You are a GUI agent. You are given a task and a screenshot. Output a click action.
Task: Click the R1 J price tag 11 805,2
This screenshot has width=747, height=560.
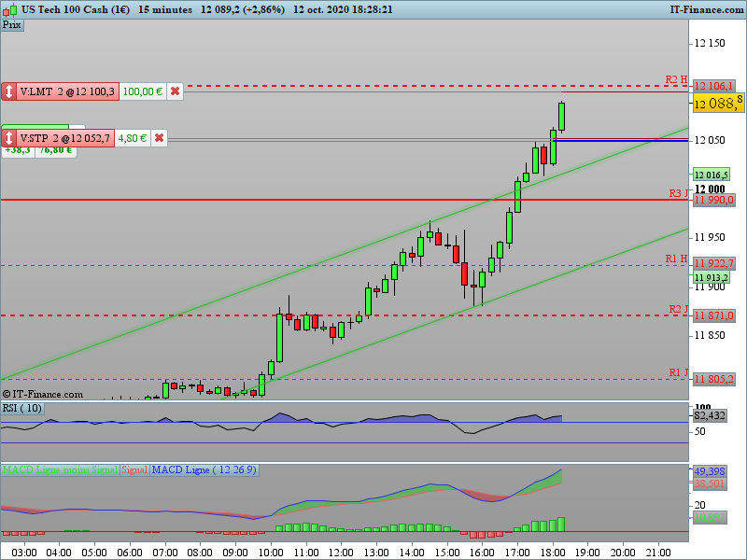[713, 379]
